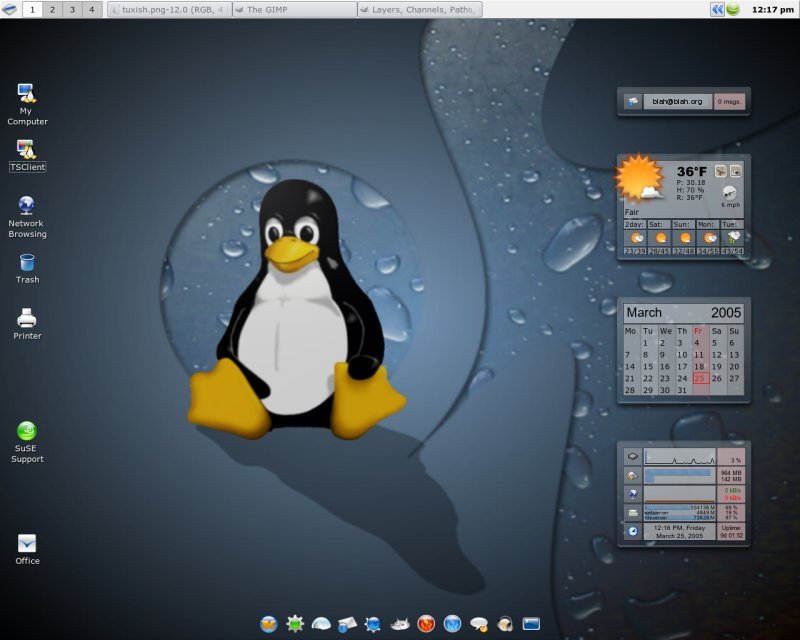This screenshot has height=640, width=800.
Task: Click the 12:17 pm panel clock
Action: [x=772, y=9]
